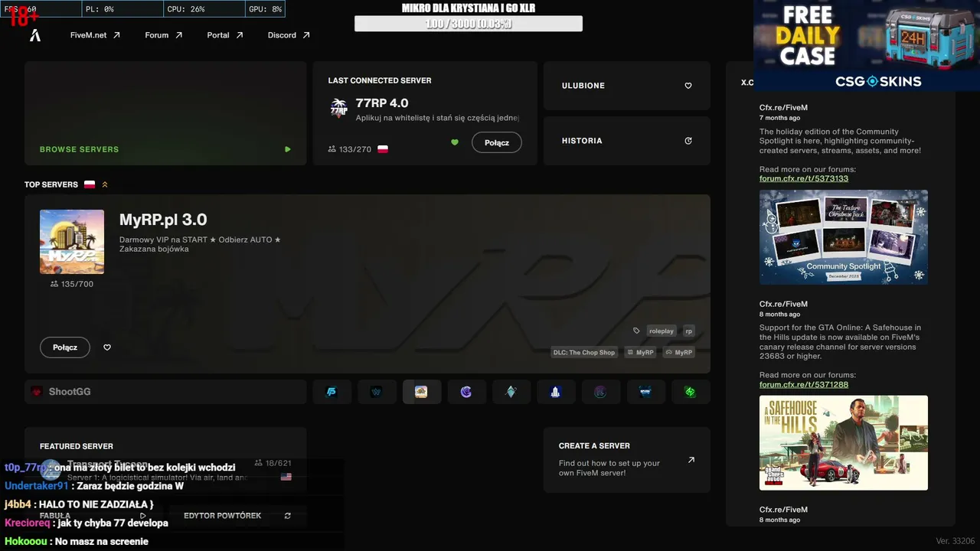Favorite MyRP.pl 3.0 with heart icon
Screen dimensions: 980x551
point(107,347)
